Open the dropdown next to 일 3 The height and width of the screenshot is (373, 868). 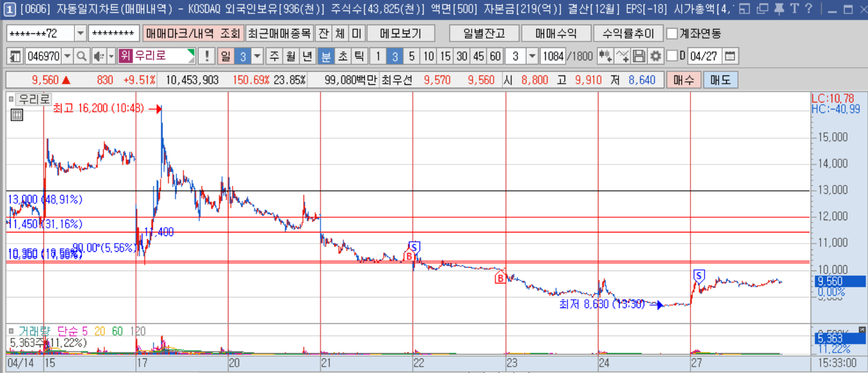257,56
